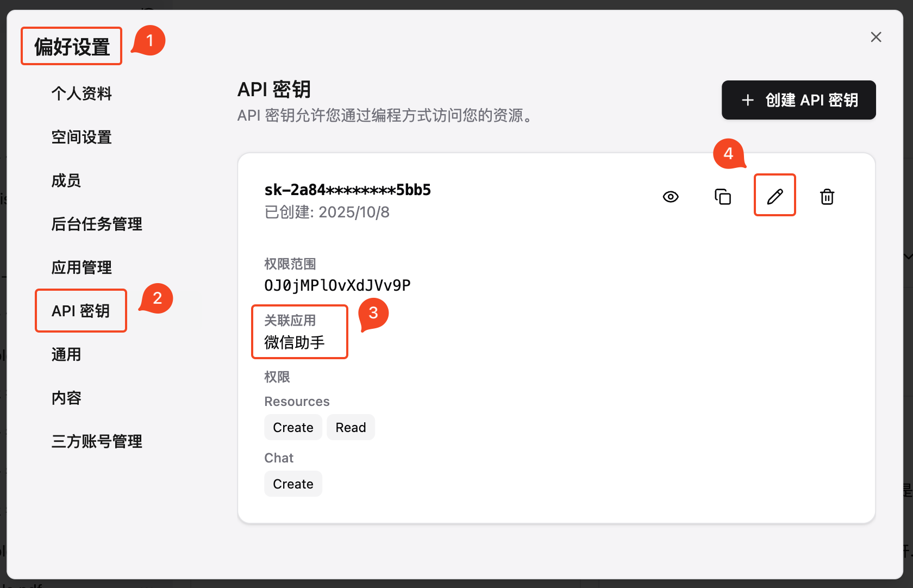The height and width of the screenshot is (588, 913).
Task: Open the 内容 content settings
Action: click(x=65, y=398)
